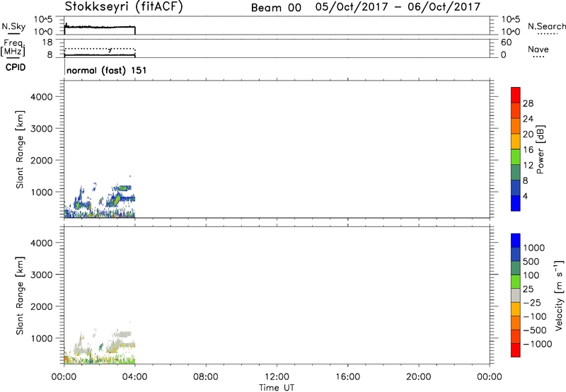Click the '04:00' time axis tick label
This screenshot has height=392, width=566.
134,377
